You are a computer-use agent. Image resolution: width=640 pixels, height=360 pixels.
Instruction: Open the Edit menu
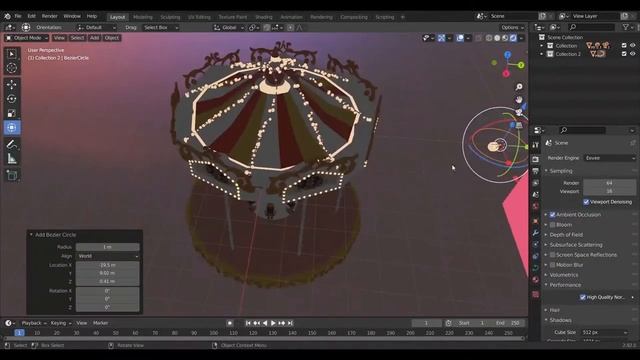[31, 16]
